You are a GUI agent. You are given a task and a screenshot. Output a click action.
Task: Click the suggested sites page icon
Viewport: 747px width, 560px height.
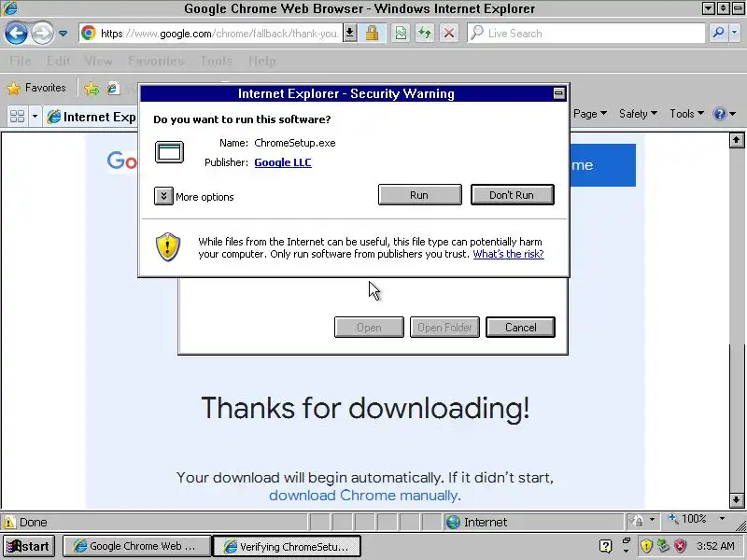[113, 88]
